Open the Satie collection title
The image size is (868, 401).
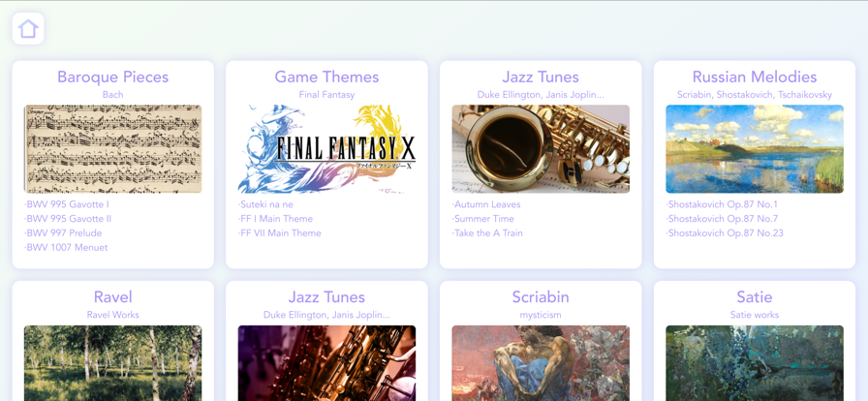(x=755, y=297)
